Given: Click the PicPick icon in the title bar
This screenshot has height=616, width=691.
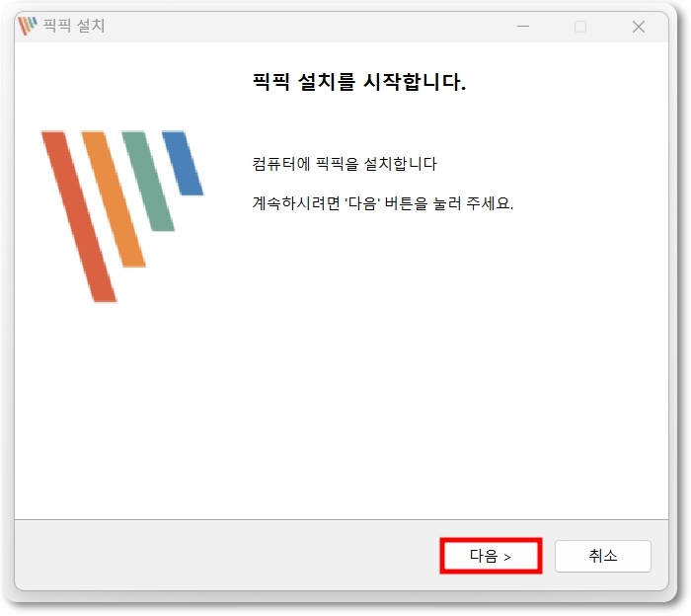Looking at the screenshot, I should point(28,26).
